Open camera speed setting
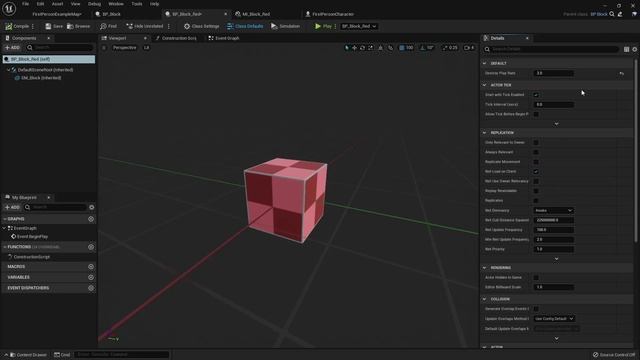 [x=469, y=48]
